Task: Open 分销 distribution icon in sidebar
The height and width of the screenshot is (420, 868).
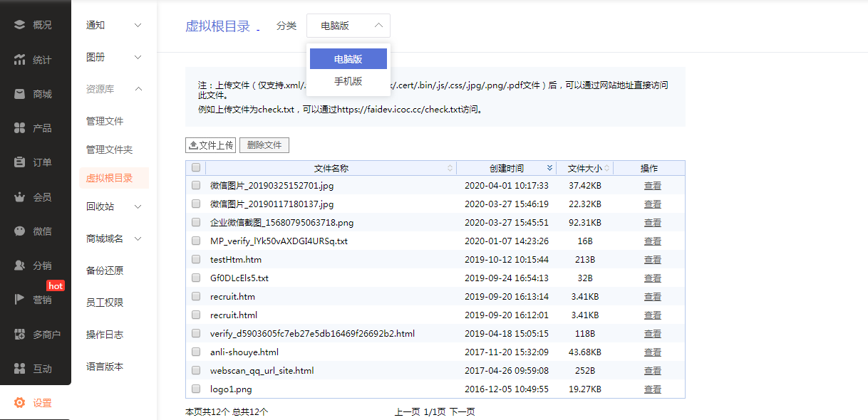Action: (x=20, y=266)
